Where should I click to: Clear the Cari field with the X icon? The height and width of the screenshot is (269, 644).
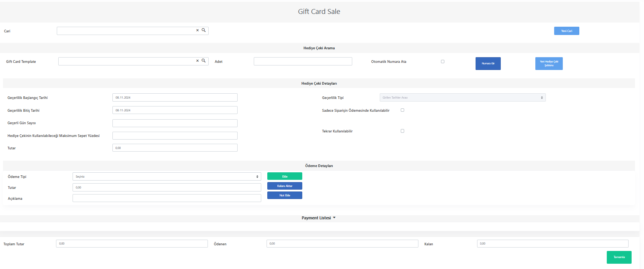pyautogui.click(x=197, y=30)
